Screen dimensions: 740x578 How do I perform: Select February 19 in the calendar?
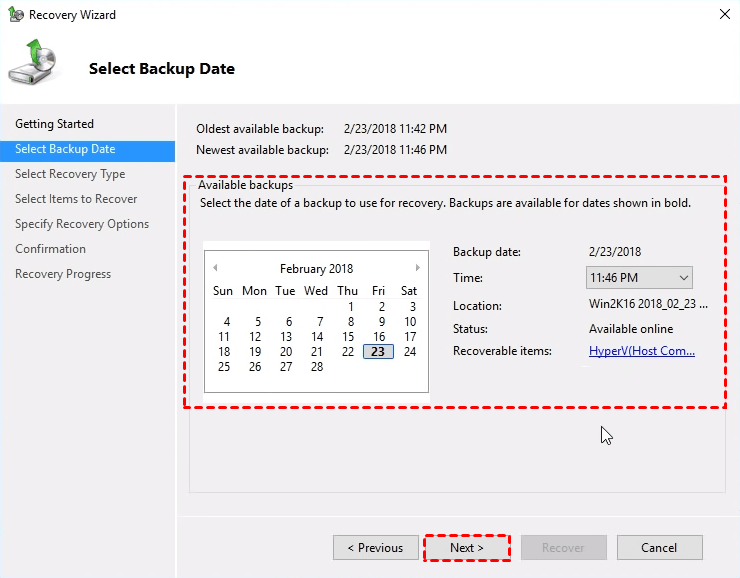(255, 352)
